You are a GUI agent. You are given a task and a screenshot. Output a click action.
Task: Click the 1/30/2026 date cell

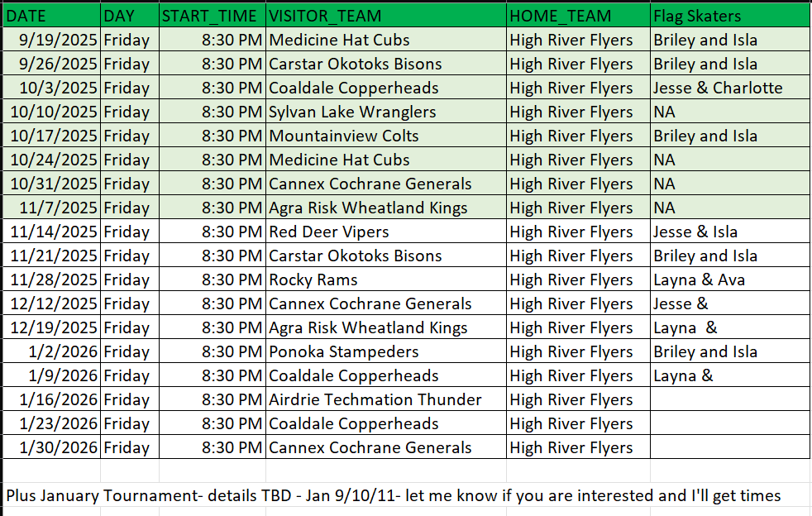[51, 447]
